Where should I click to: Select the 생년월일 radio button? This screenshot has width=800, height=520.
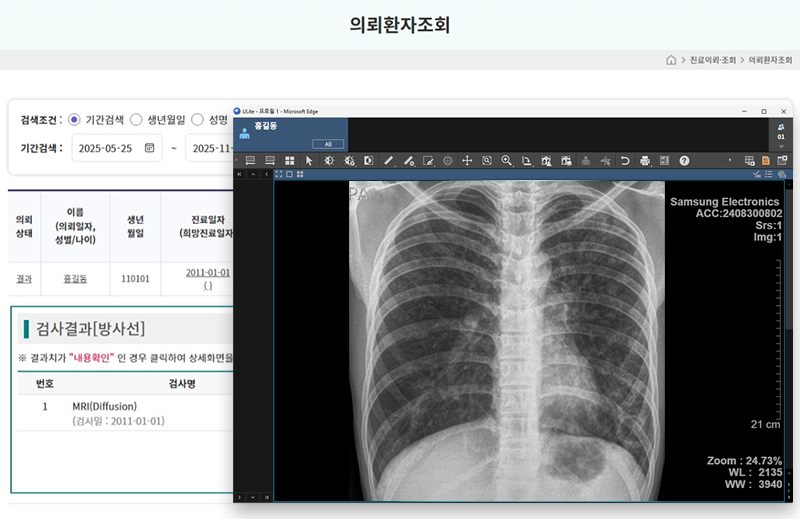136,119
